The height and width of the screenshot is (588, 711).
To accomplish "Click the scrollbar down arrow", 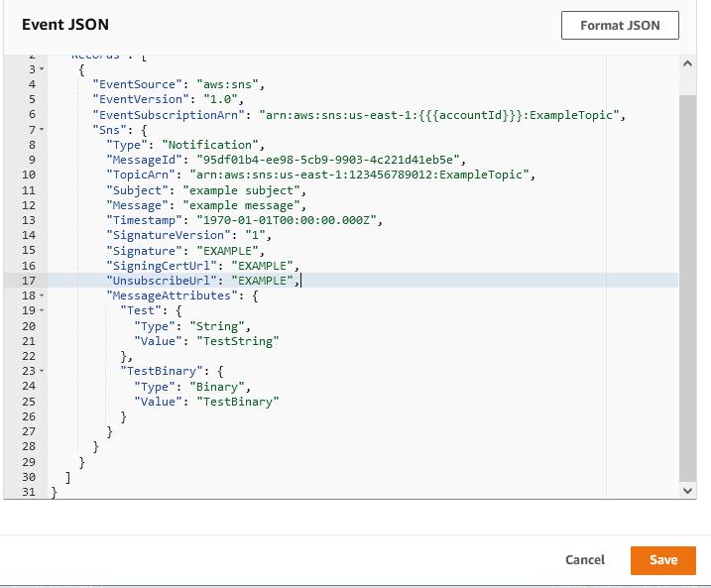I will point(687,491).
